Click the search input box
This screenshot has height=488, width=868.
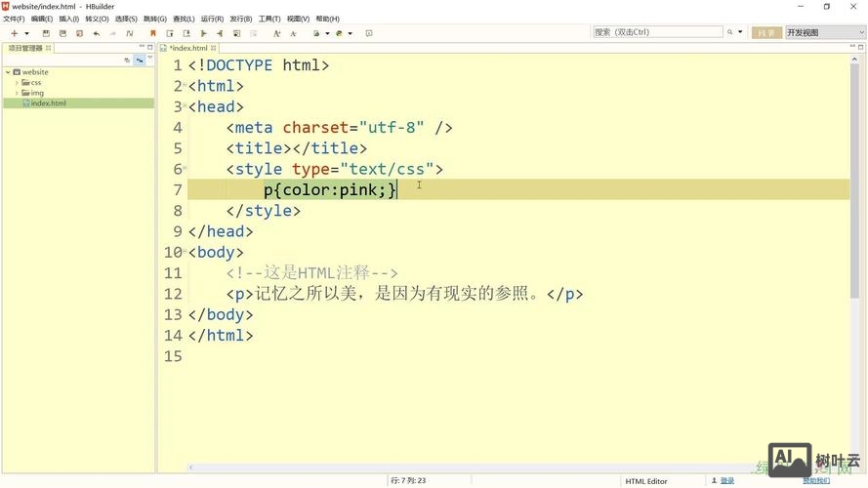pos(656,32)
